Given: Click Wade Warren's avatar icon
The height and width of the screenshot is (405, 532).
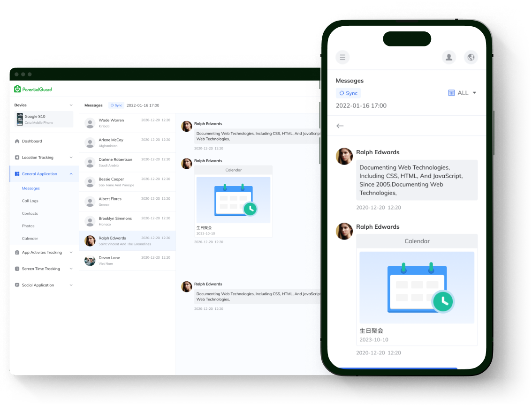Looking at the screenshot, I should [x=90, y=123].
